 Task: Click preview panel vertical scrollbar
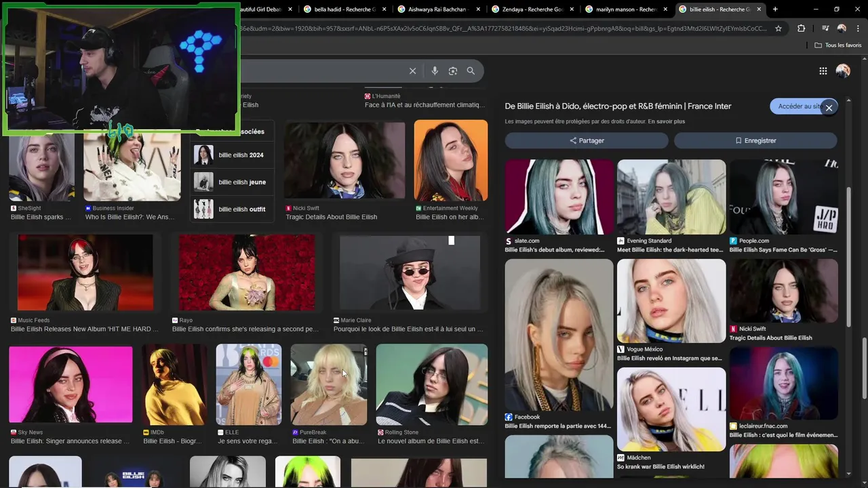coord(849,256)
